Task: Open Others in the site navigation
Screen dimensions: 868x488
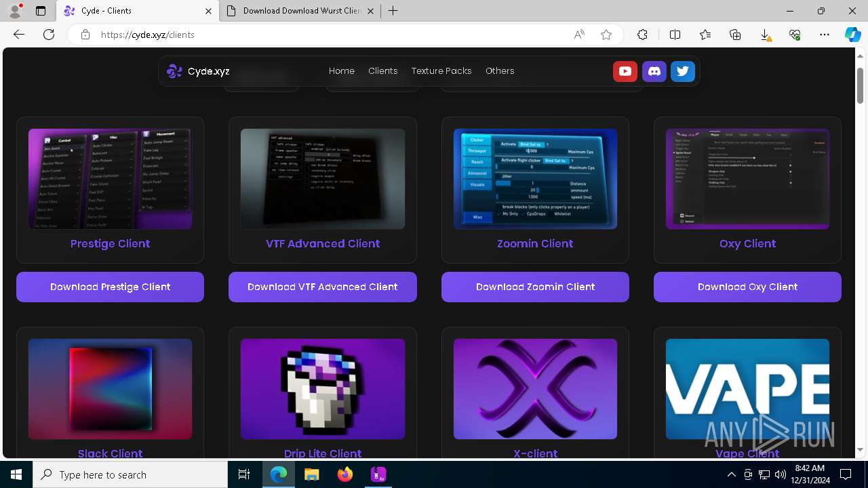Action: click(500, 71)
